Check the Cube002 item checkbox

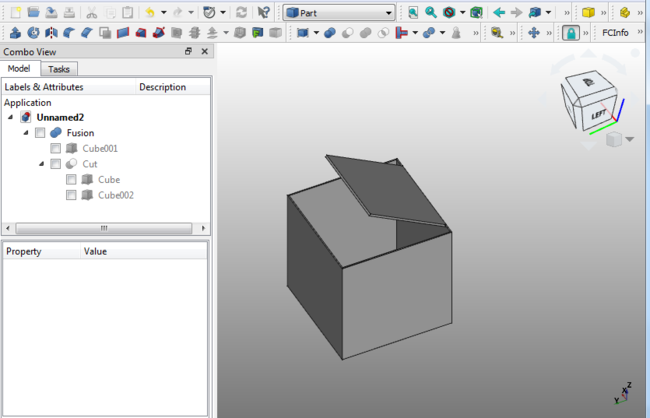71,195
